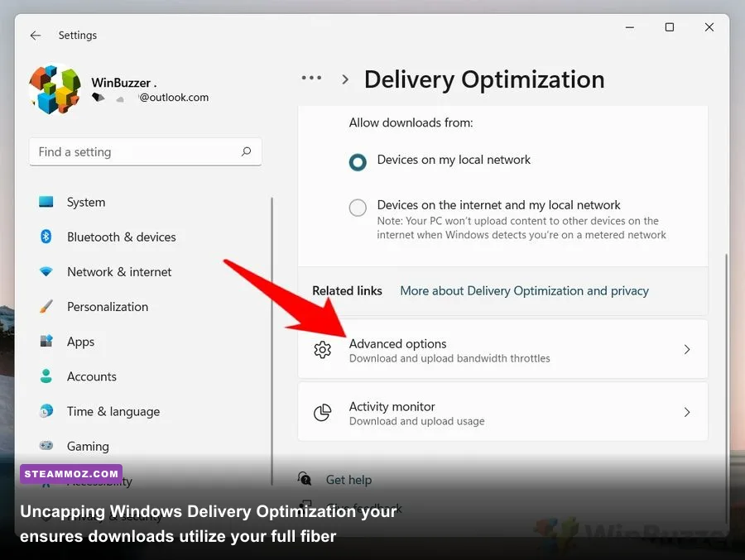Click the Settings title text
Image resolution: width=745 pixels, height=560 pixels.
[78, 35]
